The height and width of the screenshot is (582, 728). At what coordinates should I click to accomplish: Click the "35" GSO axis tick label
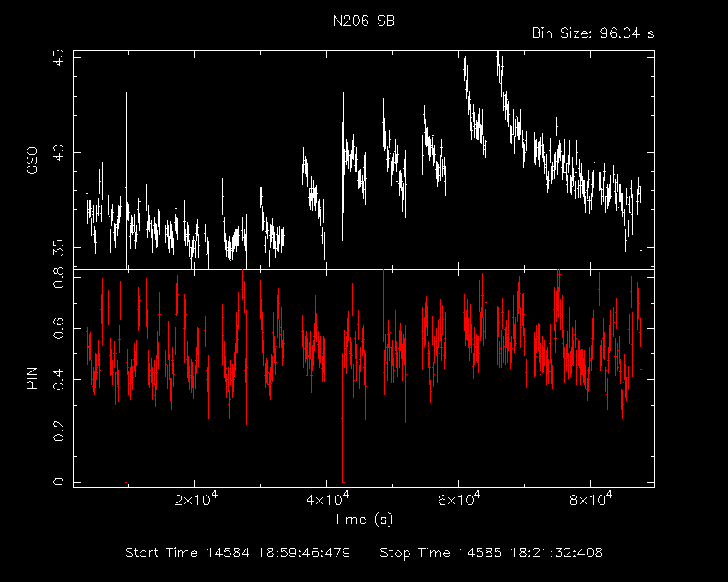(x=59, y=247)
